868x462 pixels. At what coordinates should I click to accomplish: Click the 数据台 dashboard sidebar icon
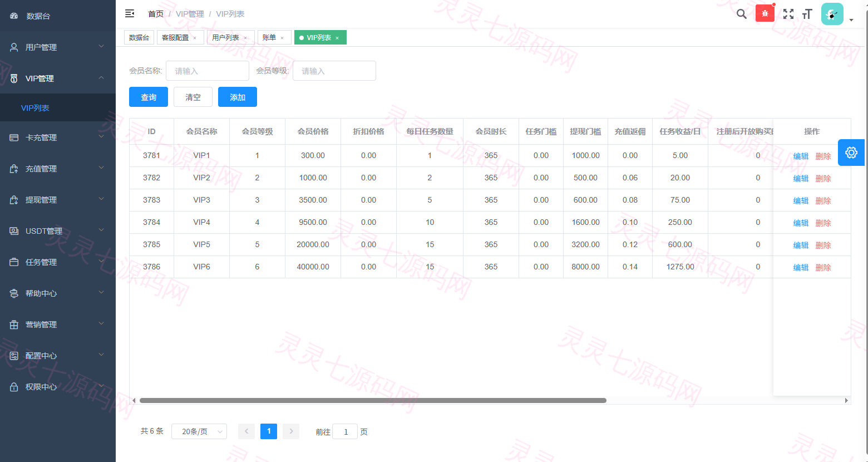(14, 16)
